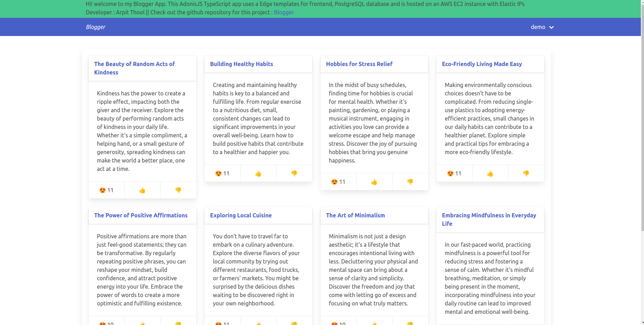This screenshot has height=325, width=644.
Task: Thumbs up the Eco-Friendly Living Made Easy post
Action: coord(490,173)
